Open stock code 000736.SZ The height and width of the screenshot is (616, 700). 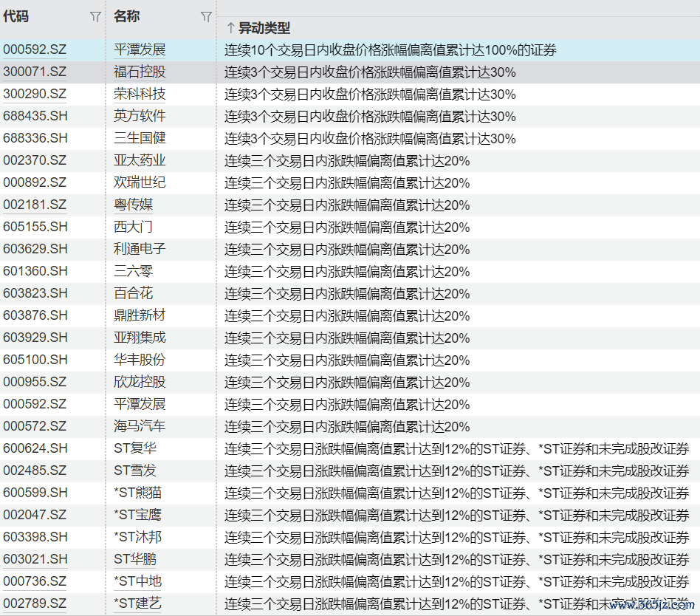tap(35, 581)
